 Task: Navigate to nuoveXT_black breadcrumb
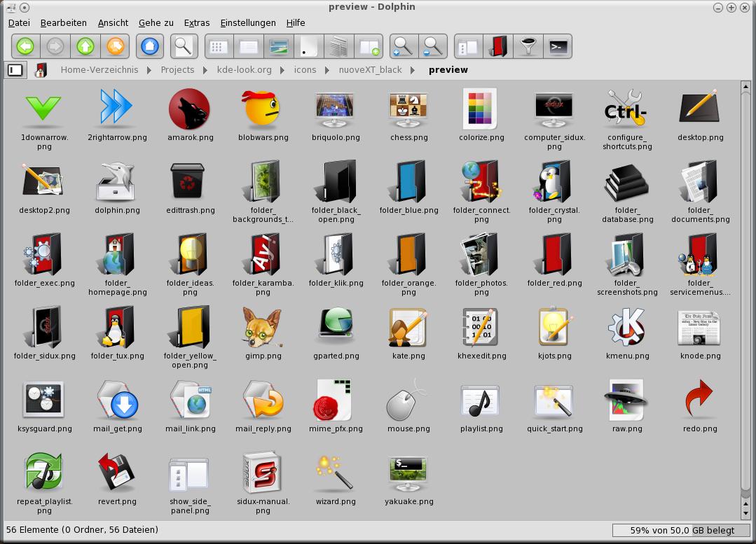tap(370, 70)
